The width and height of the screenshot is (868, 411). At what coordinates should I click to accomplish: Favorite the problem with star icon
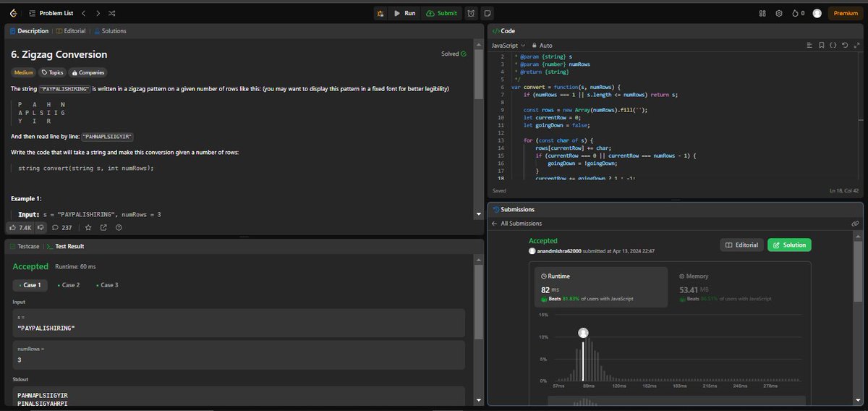(88, 227)
